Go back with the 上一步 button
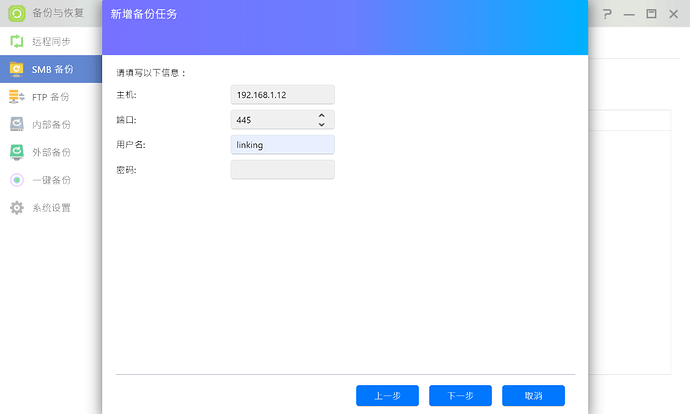This screenshot has height=414, width=690. 387,396
